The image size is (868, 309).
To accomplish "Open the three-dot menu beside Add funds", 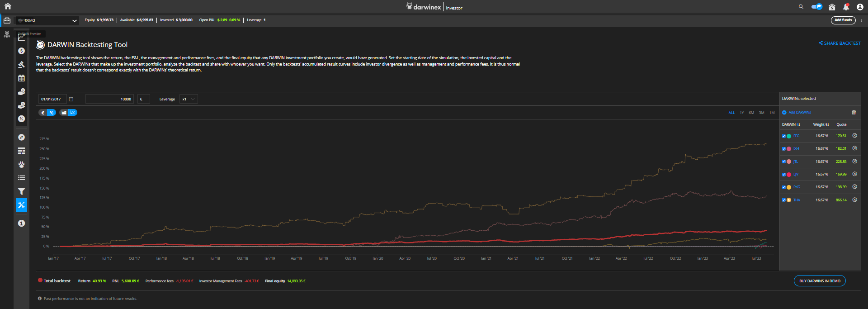I will click(861, 20).
